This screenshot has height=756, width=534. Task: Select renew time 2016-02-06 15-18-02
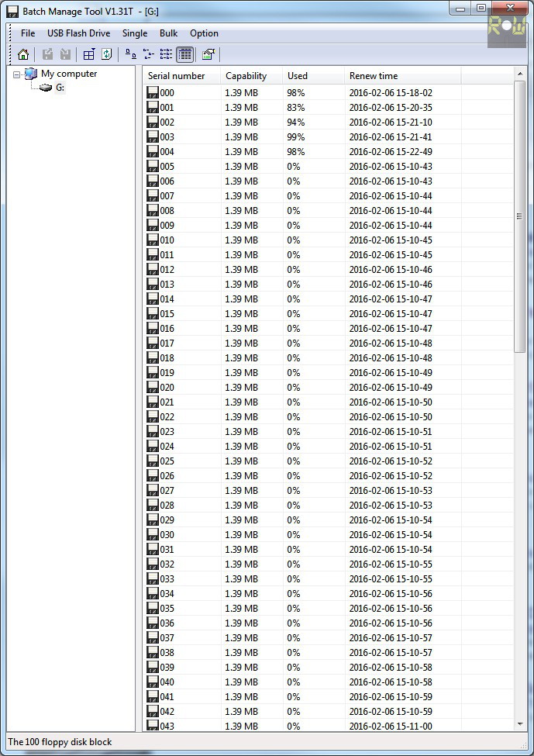(x=391, y=92)
